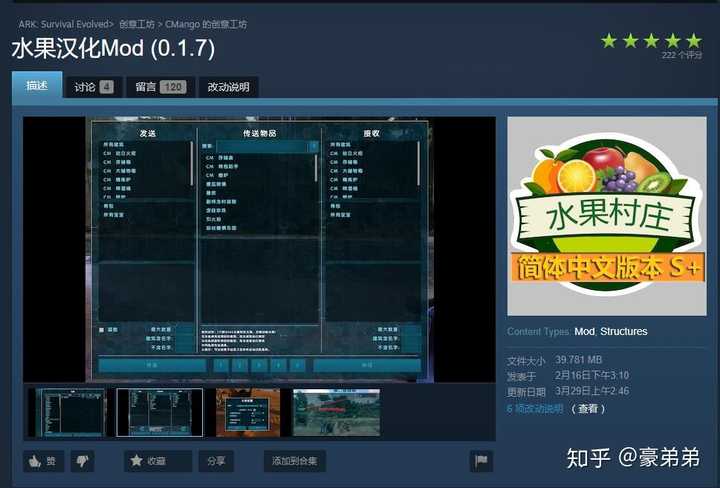The width and height of the screenshot is (720, 488).
Task: Click 添加到合集 add to collection button
Action: point(295,461)
